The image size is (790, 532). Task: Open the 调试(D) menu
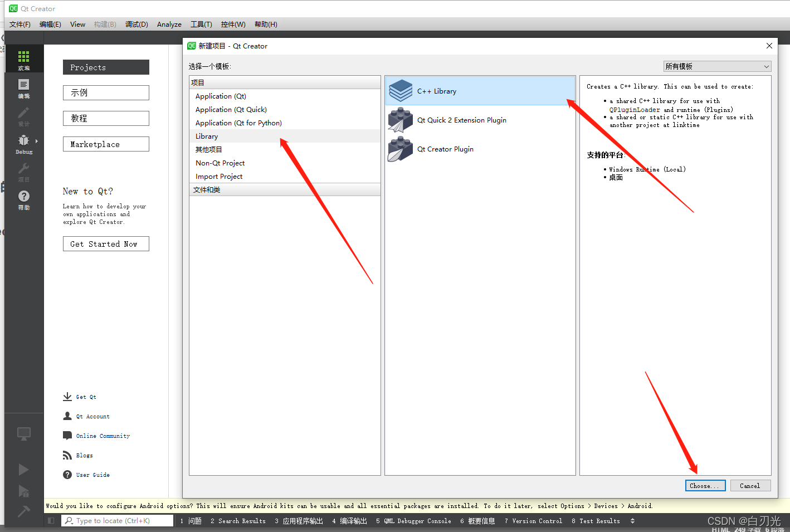[136, 24]
